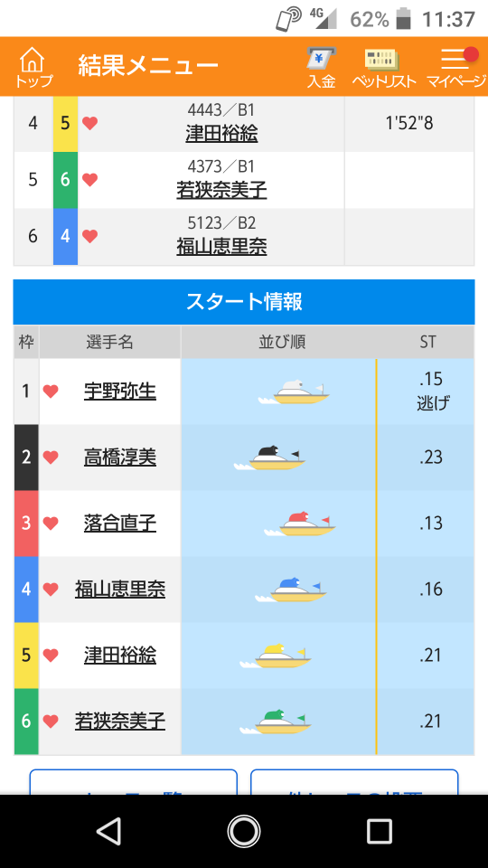Click the white boat icon of lane 1
This screenshot has height=868, width=488.
coord(294,392)
